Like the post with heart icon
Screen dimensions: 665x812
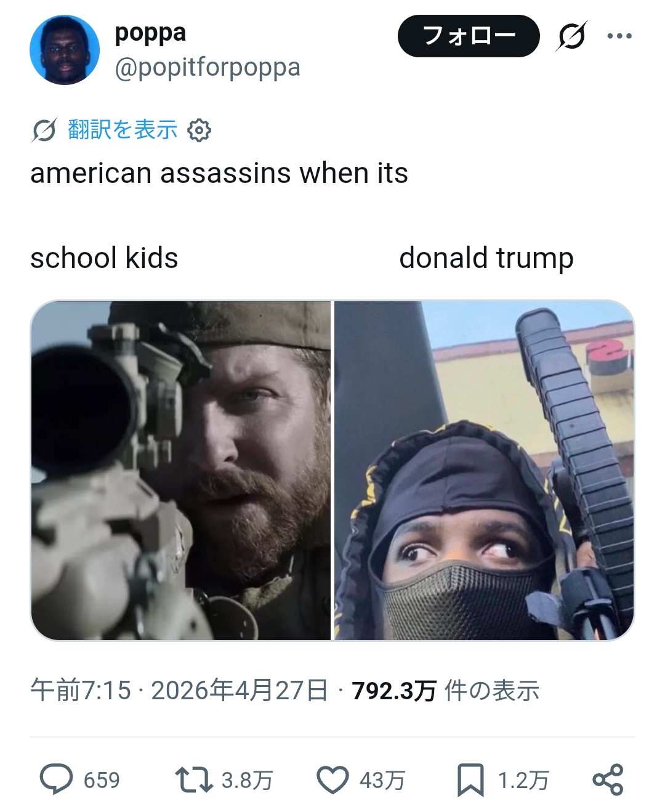(x=332, y=779)
